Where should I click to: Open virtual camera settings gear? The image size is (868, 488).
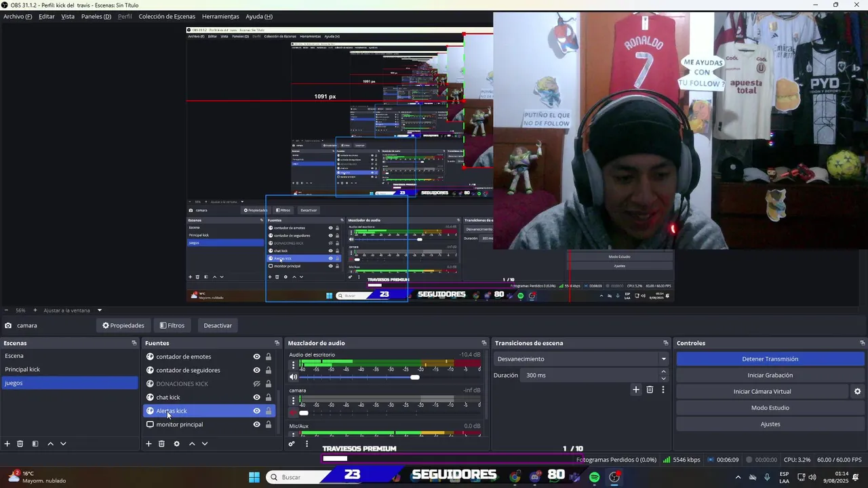pos(857,392)
